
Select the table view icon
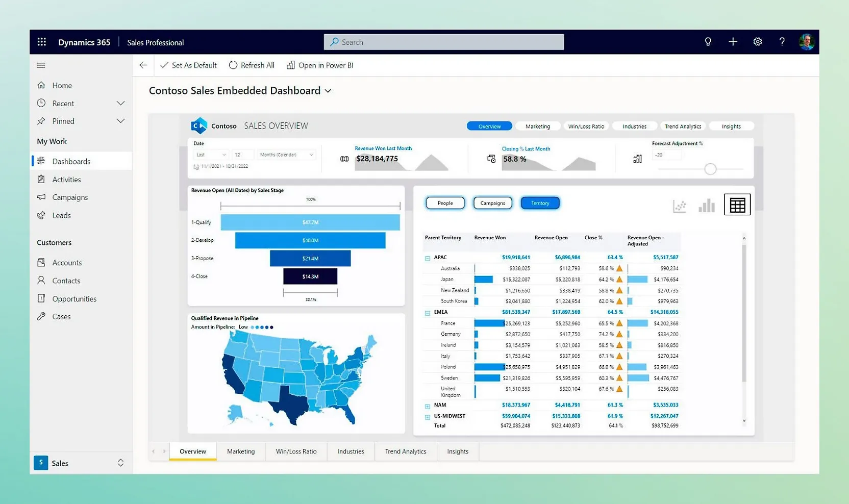pos(737,205)
